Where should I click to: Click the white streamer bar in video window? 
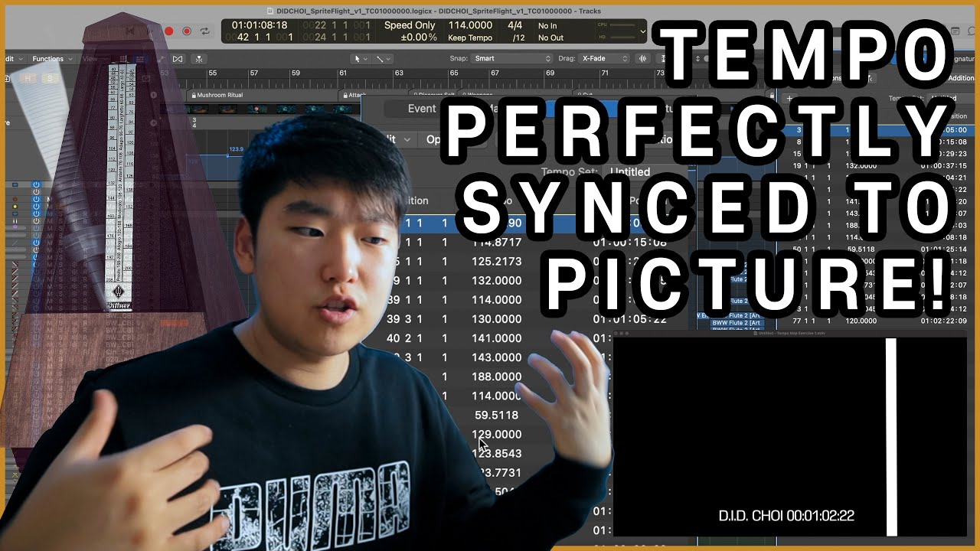point(891,437)
